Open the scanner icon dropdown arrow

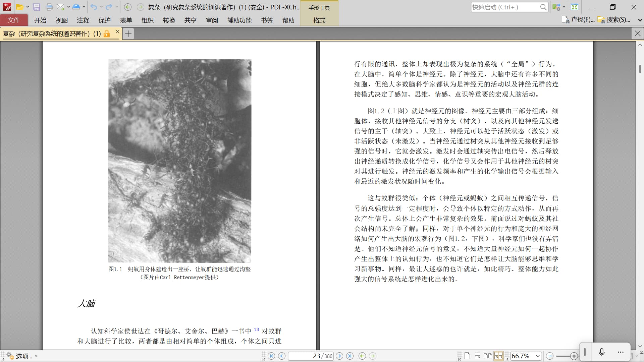coord(84,7)
